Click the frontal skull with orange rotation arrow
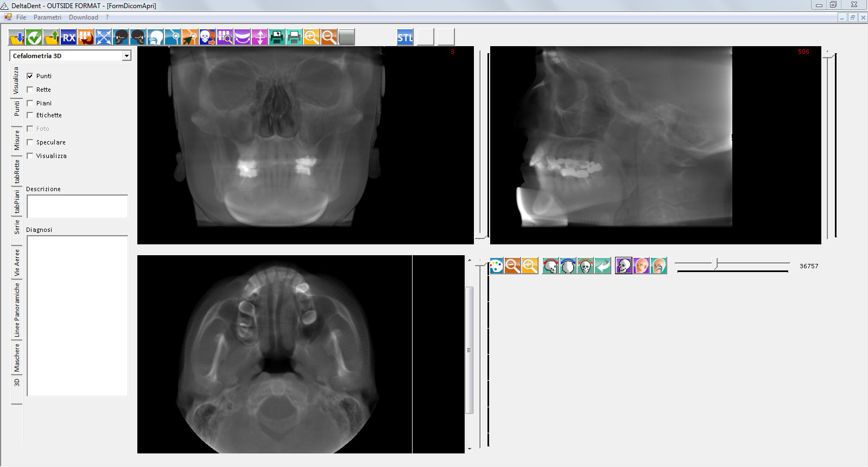The width and height of the screenshot is (868, 467). (585, 266)
